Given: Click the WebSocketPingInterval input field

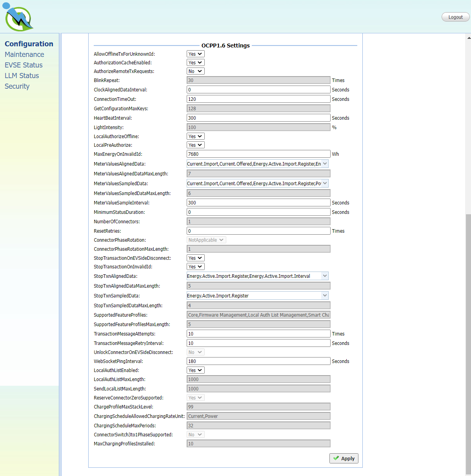Looking at the screenshot, I should click(258, 361).
